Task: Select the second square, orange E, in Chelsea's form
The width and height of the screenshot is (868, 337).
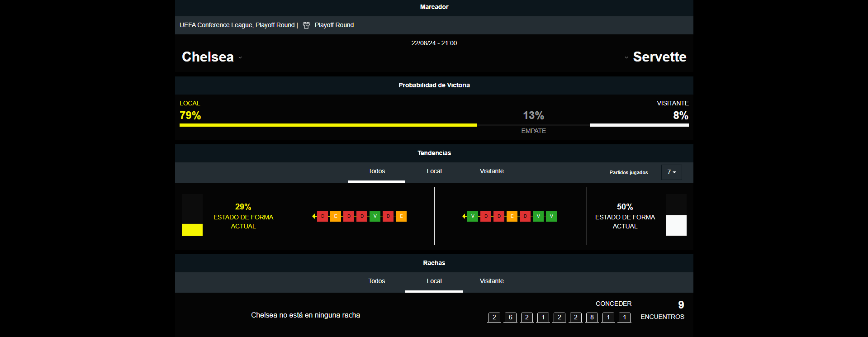Action: click(336, 216)
